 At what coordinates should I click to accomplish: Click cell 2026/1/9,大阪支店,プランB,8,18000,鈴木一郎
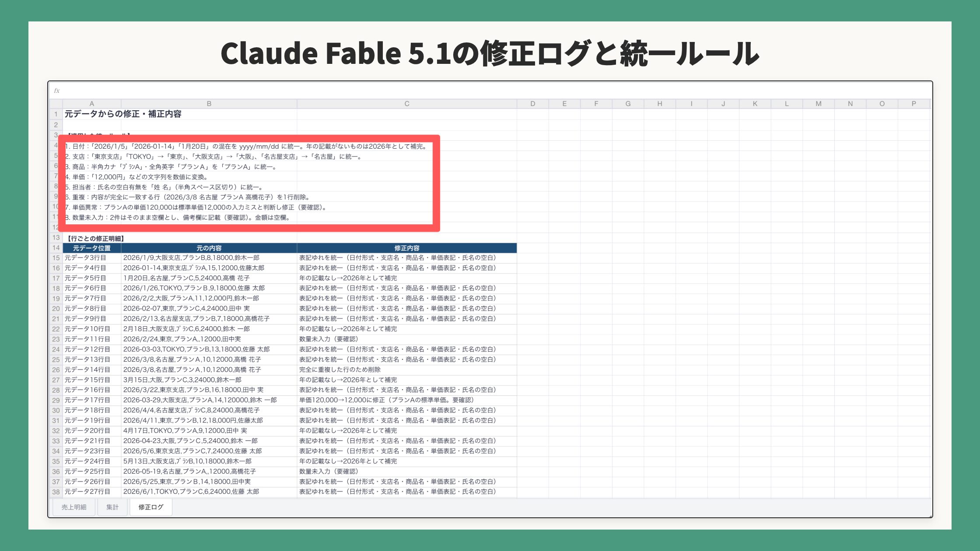point(209,258)
